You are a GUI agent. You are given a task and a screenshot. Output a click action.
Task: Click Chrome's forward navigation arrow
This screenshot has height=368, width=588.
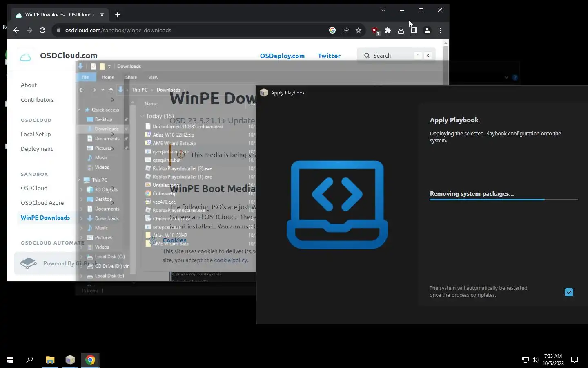(29, 30)
